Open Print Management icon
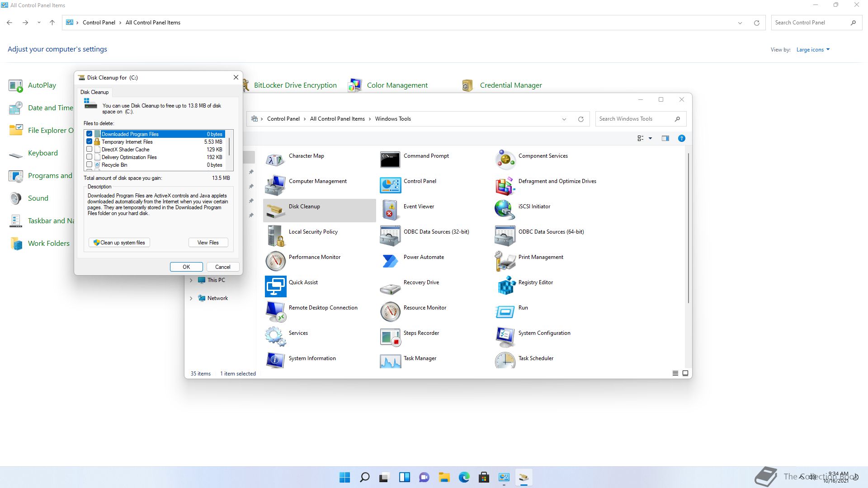Image resolution: width=868 pixels, height=488 pixels. [x=505, y=261]
